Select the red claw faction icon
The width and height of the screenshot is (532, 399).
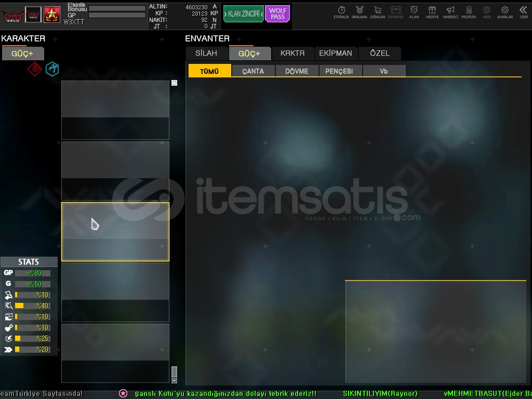point(34,69)
